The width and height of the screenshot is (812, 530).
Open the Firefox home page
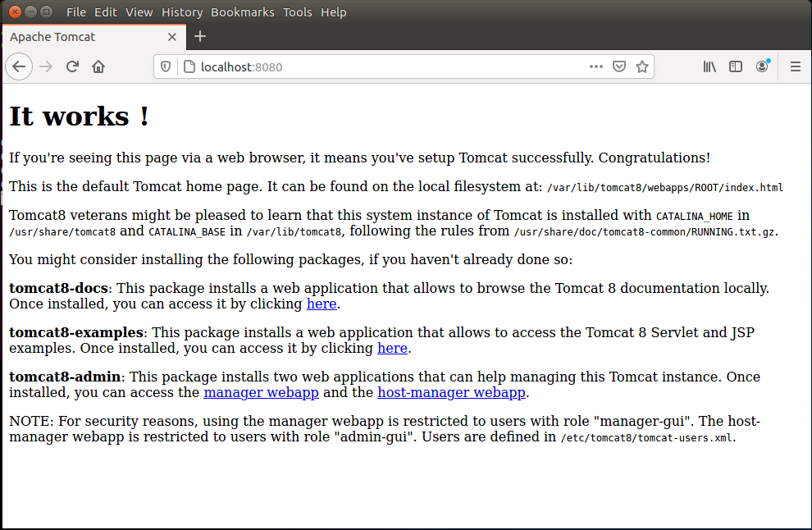click(x=98, y=66)
